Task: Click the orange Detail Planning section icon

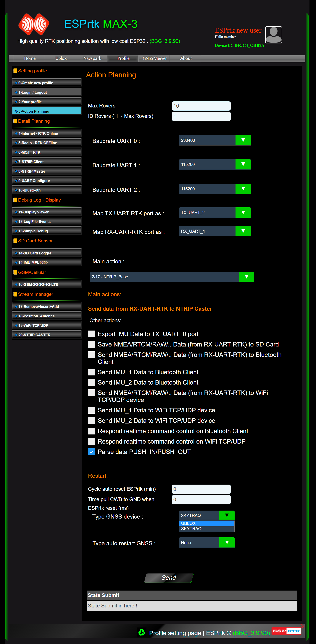Action: click(x=15, y=121)
